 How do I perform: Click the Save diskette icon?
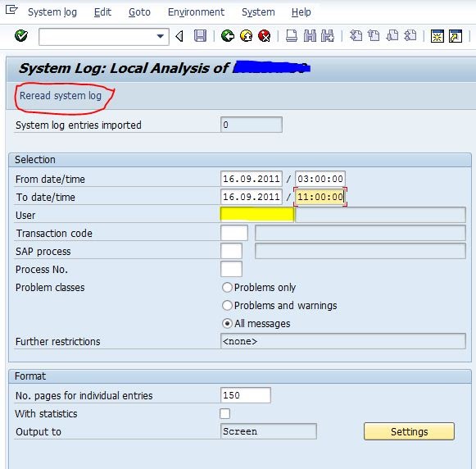click(x=200, y=36)
